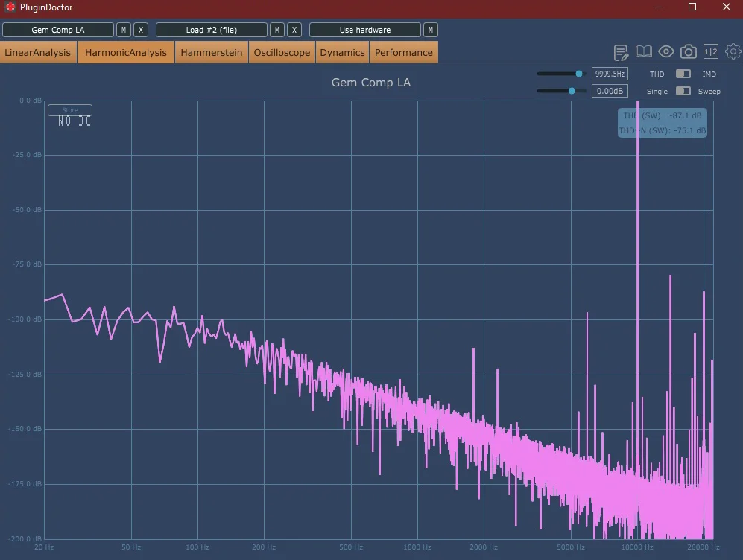Toggle M button next to Load #2 (file)
The image size is (743, 560).
pos(277,30)
